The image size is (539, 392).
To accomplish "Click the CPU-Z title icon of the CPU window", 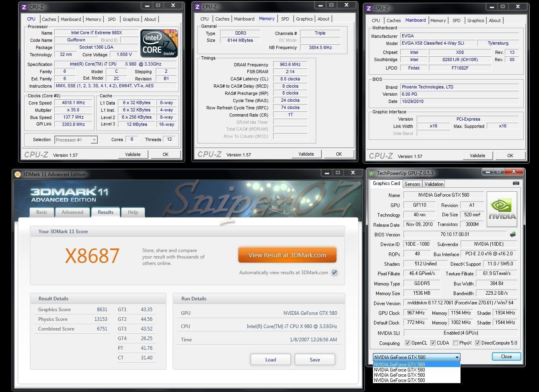I will [x=24, y=7].
